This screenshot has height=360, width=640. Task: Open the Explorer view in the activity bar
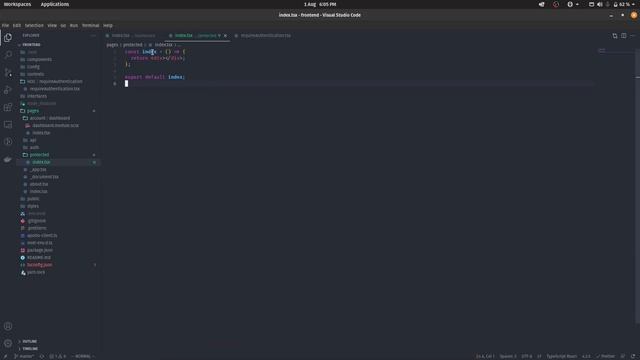(8, 38)
